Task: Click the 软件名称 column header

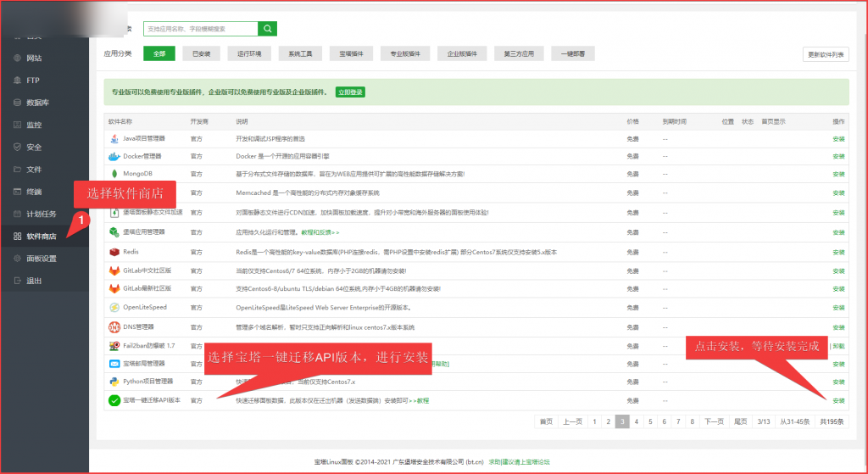Action: (x=120, y=121)
